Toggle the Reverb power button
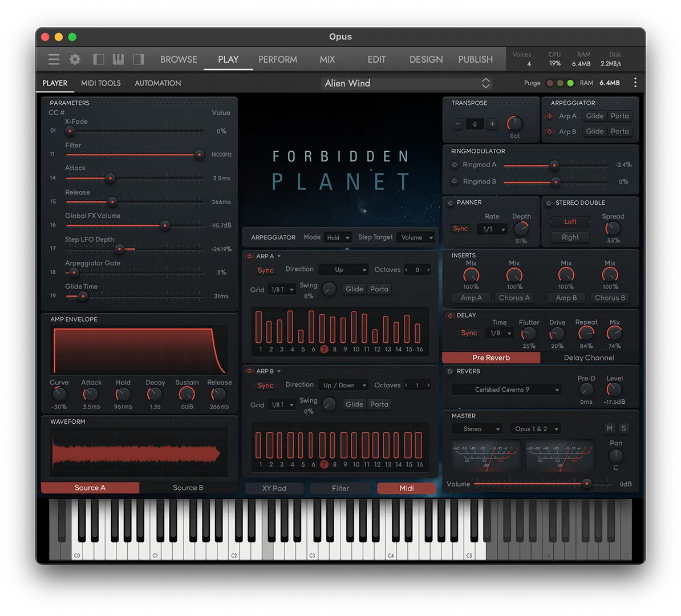Screen dimensions: 681x616 (x=450, y=371)
